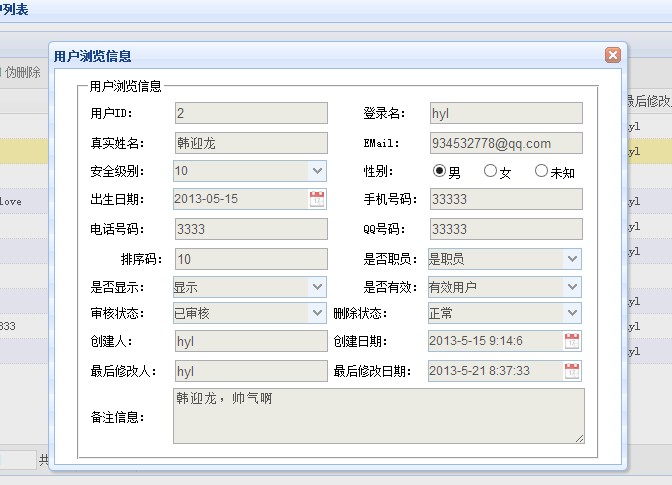Click the 创建人 field

(x=251, y=341)
